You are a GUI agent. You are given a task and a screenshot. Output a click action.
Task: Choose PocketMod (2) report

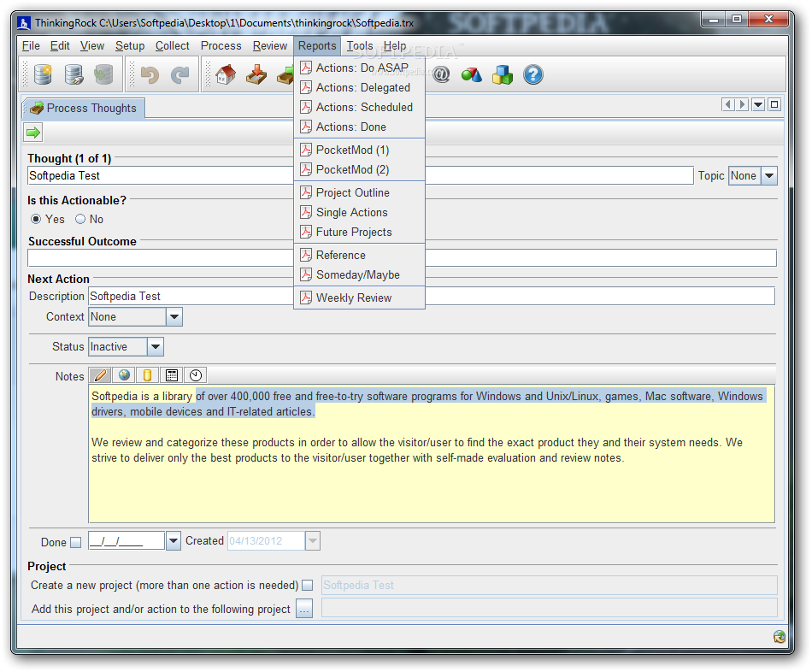[x=359, y=169]
